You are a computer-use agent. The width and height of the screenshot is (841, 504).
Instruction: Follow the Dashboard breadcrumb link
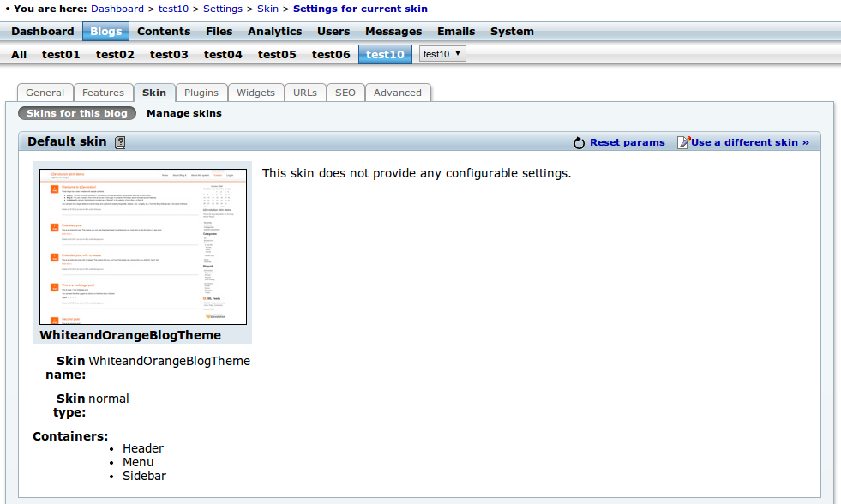click(117, 9)
